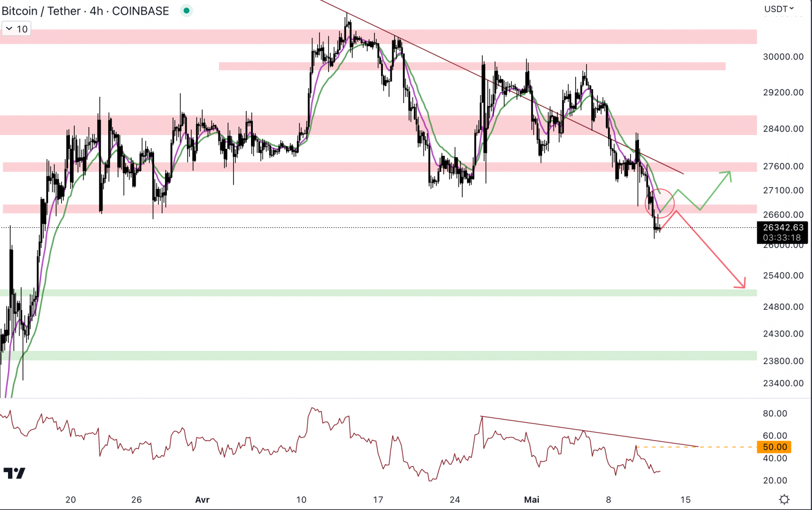Select the orange dashed RSI 50 line
The height and width of the screenshot is (510, 812).
[696, 447]
